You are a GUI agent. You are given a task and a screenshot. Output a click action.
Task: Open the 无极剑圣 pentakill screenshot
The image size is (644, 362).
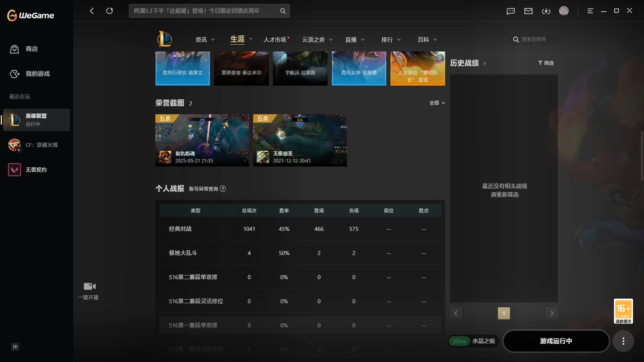click(x=300, y=140)
